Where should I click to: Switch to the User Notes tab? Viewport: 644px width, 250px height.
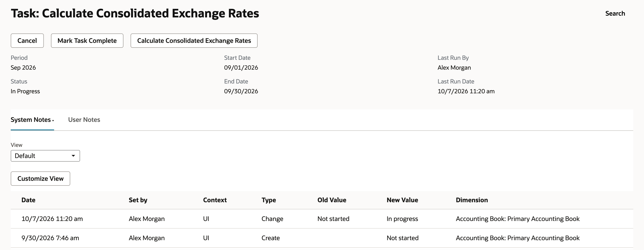(x=84, y=120)
